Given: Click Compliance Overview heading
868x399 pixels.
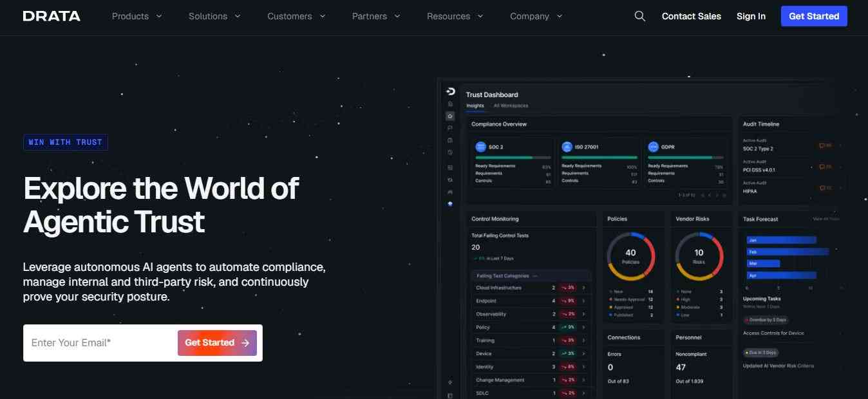Looking at the screenshot, I should click(x=499, y=124).
